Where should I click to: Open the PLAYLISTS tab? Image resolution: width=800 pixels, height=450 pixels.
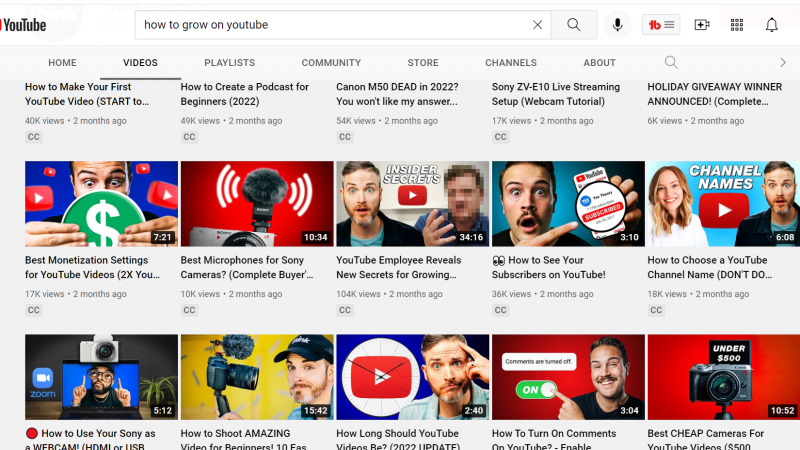(229, 63)
